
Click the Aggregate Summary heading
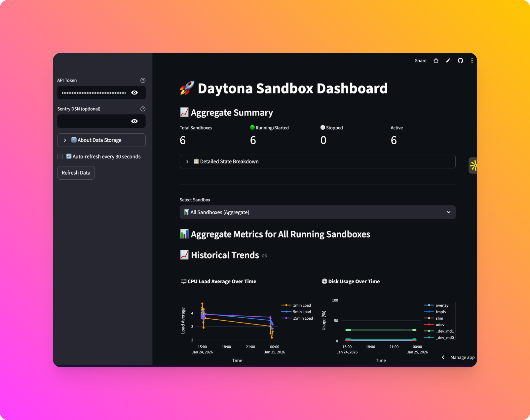pos(226,113)
